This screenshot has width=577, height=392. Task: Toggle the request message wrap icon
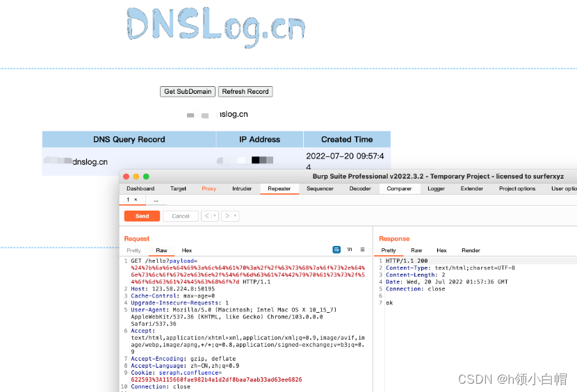[336, 250]
